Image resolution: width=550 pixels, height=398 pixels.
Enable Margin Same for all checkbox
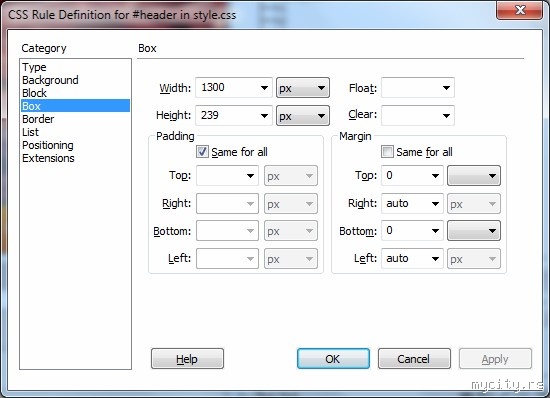click(x=387, y=152)
